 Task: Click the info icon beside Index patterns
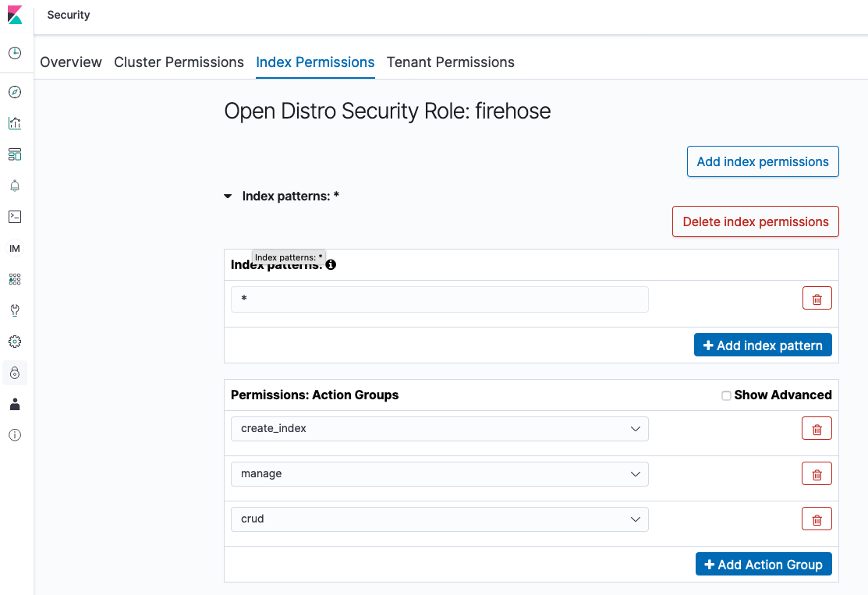(x=331, y=264)
